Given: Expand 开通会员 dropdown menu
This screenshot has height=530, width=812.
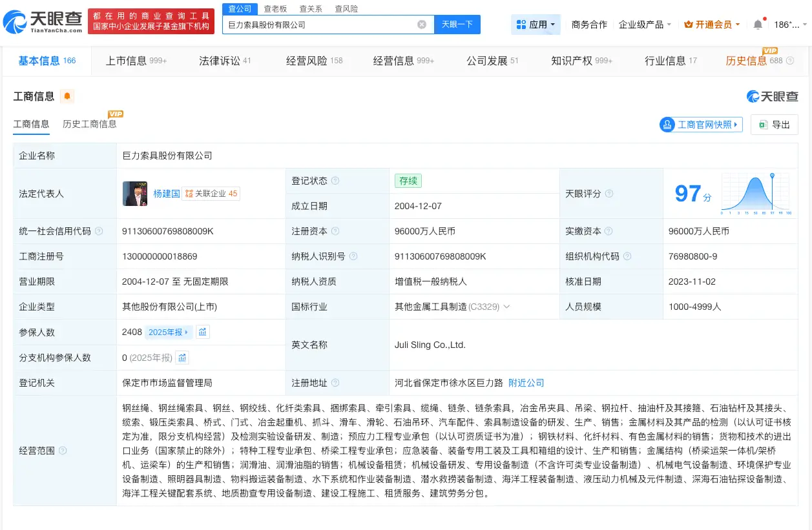Looking at the screenshot, I should pyautogui.click(x=713, y=25).
